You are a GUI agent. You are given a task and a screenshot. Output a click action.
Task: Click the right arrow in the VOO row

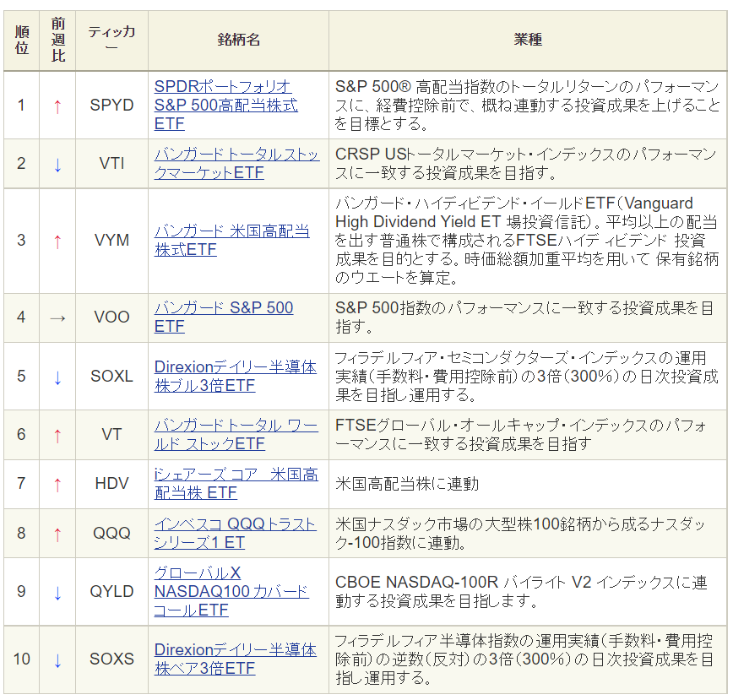pyautogui.click(x=57, y=317)
